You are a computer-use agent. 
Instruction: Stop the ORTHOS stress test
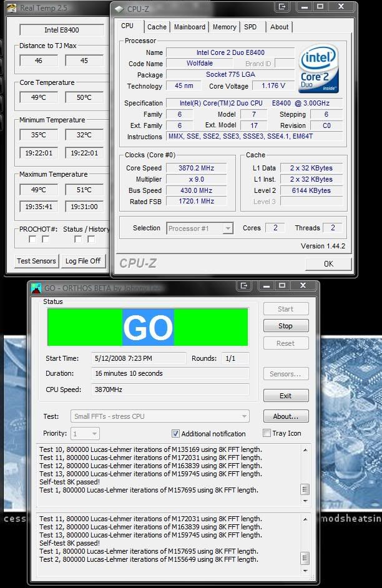point(286,326)
